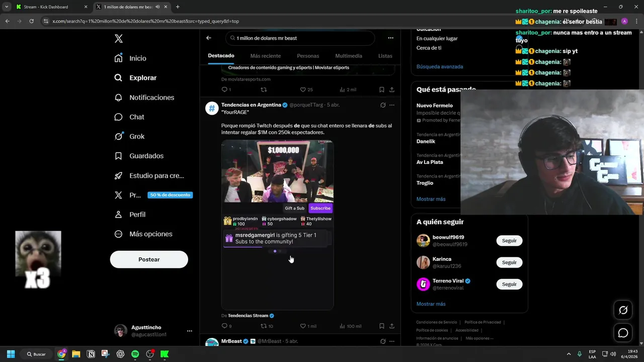Repost the movistaresports post
644x362 pixels.
coord(264,89)
